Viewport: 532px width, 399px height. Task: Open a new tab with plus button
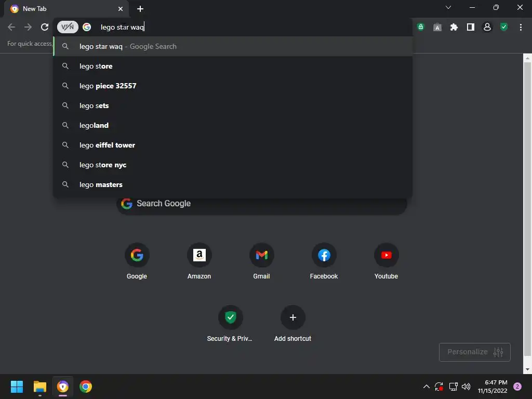coord(140,9)
